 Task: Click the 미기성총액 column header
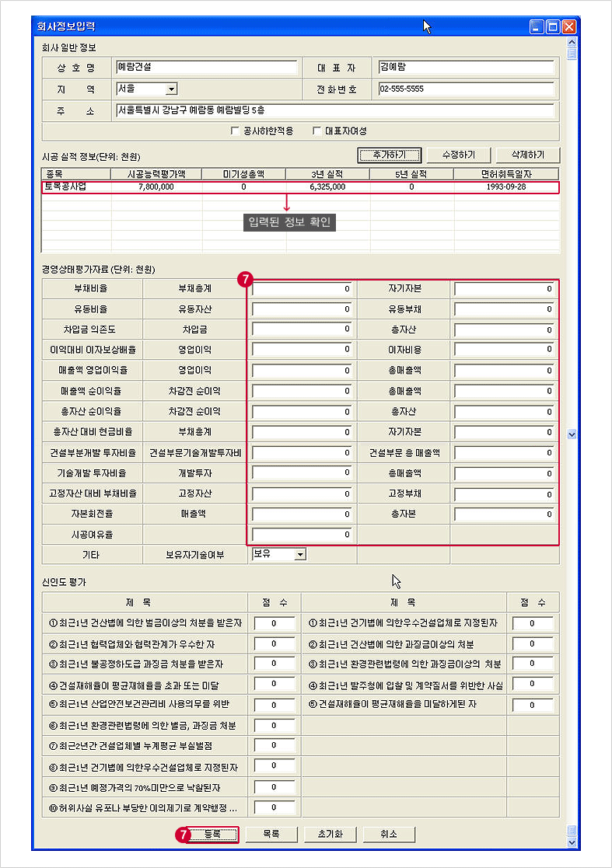click(x=243, y=174)
